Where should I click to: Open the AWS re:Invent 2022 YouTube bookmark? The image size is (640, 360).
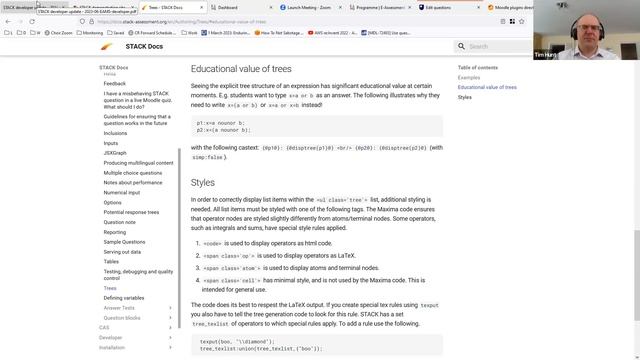point(333,33)
